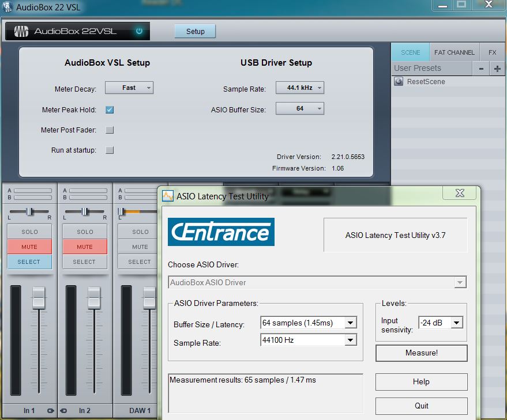Toggle SOLO on In 2 channel
The width and height of the screenshot is (507, 420).
click(85, 232)
